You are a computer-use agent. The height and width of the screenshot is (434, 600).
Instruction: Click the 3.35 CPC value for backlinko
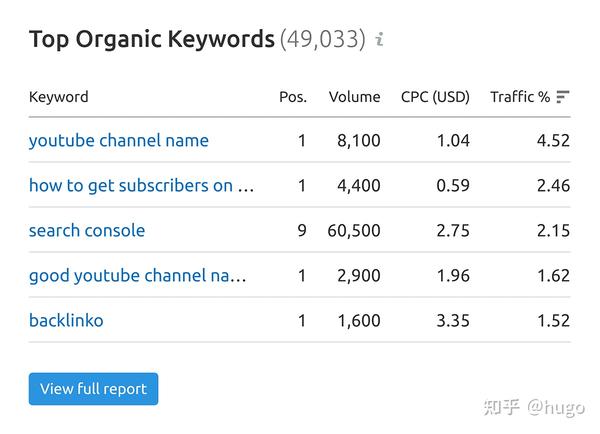tap(453, 320)
